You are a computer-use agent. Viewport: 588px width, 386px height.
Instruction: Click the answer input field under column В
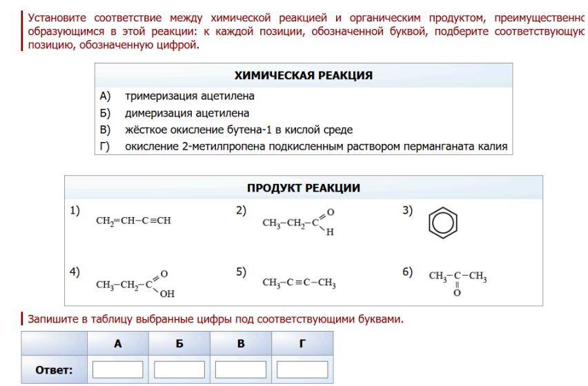(x=241, y=370)
